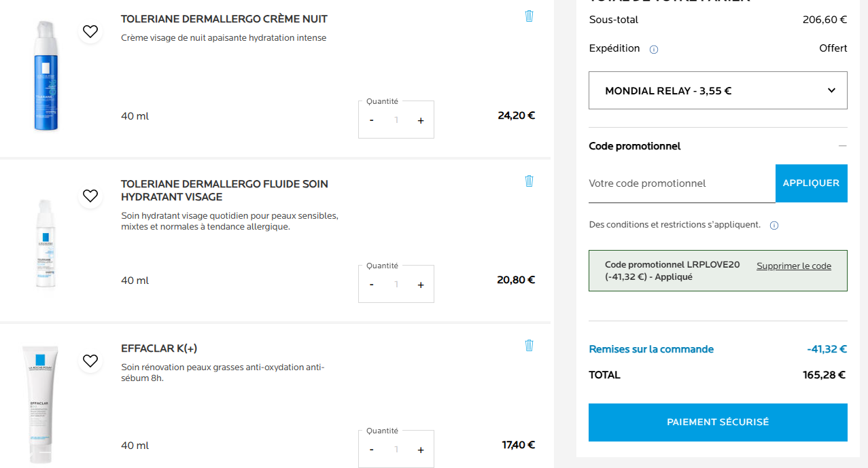
Task: Open Toleriane Dermallergo Crème Nuit product title
Action: coord(224,19)
